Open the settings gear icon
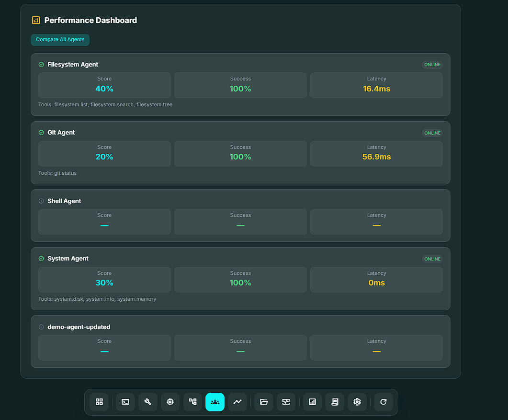The image size is (508, 420). [357, 402]
